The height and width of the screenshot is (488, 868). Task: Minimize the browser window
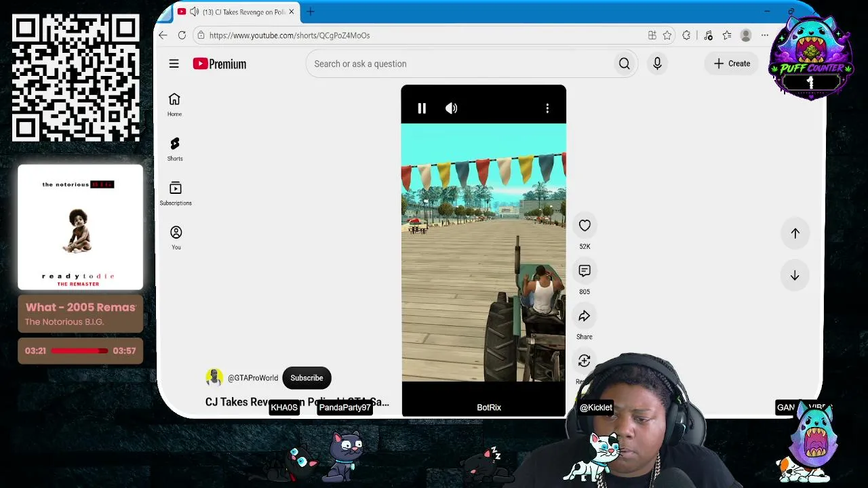tap(767, 12)
